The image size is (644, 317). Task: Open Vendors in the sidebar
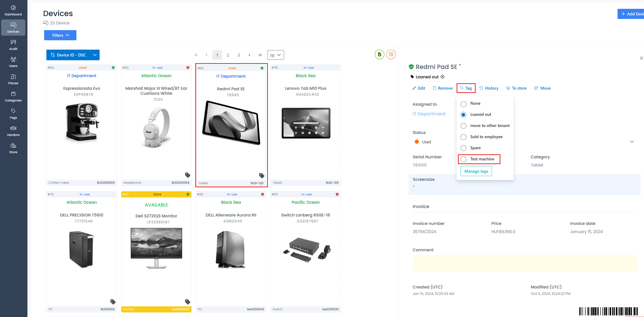(x=13, y=131)
